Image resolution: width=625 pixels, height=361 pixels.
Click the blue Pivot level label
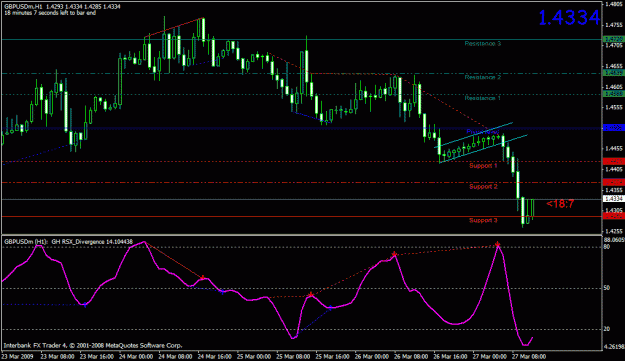pyautogui.click(x=482, y=131)
